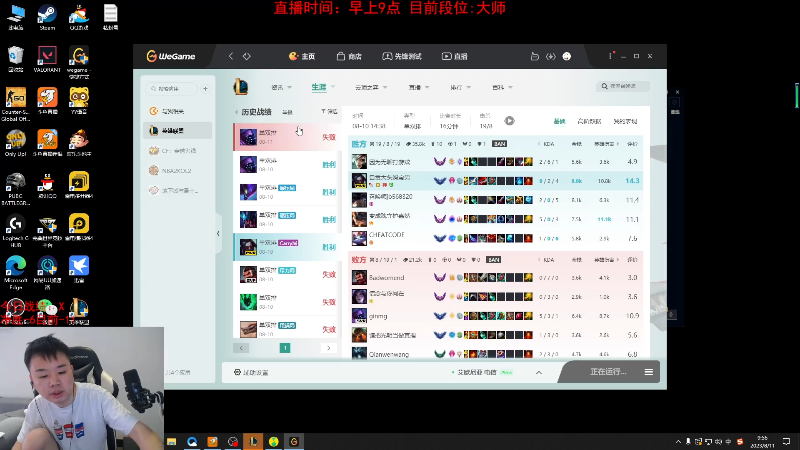Open the VALORANT desktop icon
Screen dimensions: 800x450
[47, 59]
